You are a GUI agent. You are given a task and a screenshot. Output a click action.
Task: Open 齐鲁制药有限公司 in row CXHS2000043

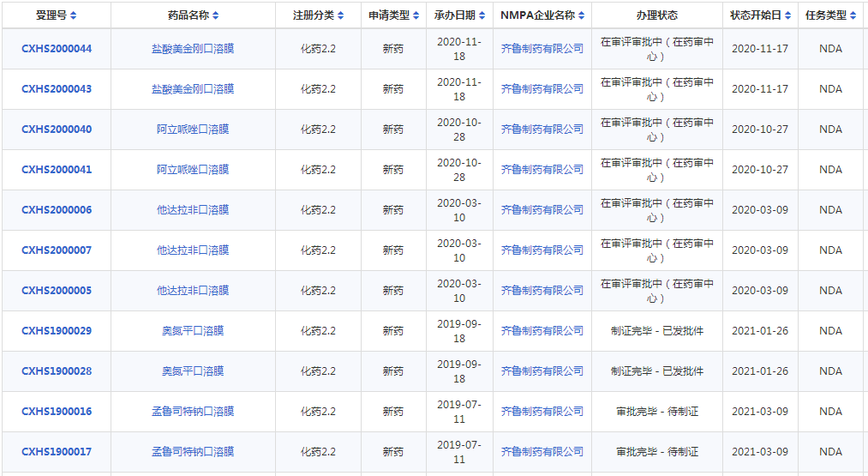542,89
